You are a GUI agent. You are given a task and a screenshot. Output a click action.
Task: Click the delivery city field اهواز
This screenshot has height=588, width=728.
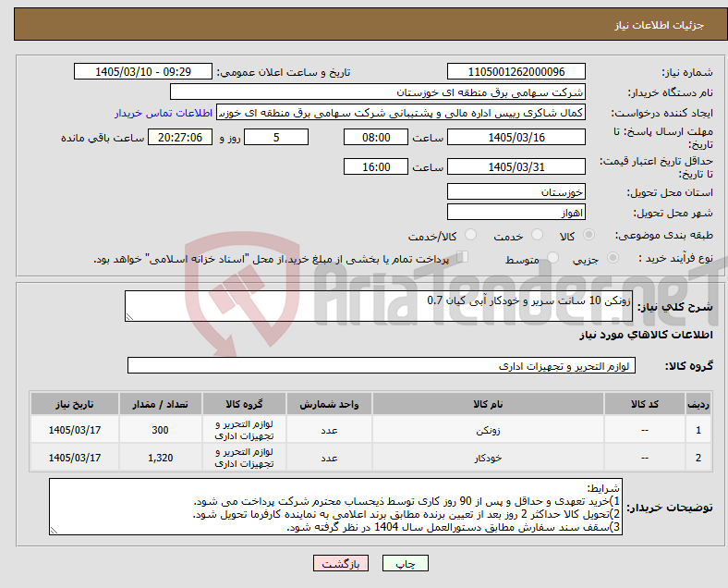516,213
